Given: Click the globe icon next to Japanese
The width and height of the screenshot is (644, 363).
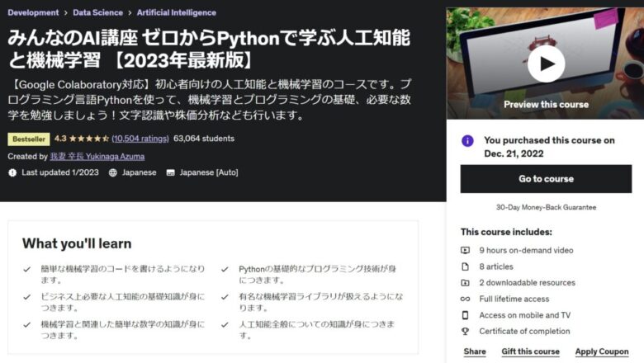Looking at the screenshot, I should coord(112,172).
